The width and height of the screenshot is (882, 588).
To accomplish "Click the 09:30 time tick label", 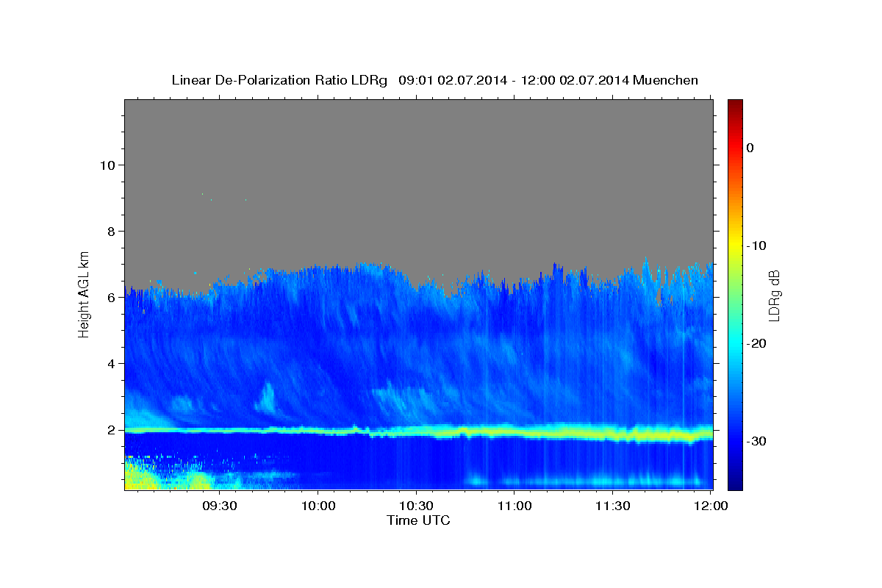I will pos(220,506).
